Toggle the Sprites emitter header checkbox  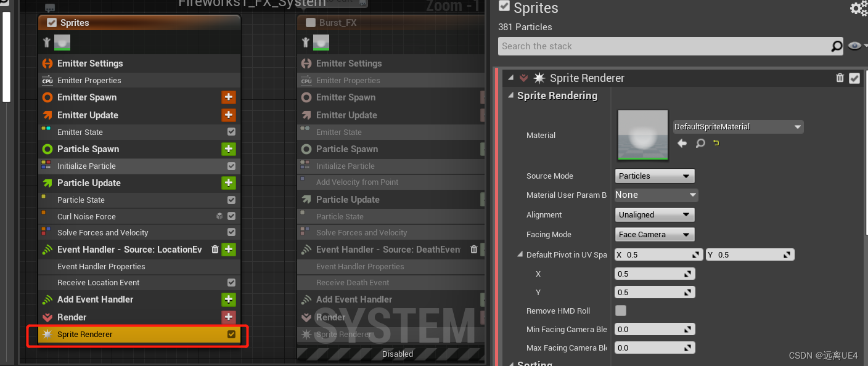52,23
